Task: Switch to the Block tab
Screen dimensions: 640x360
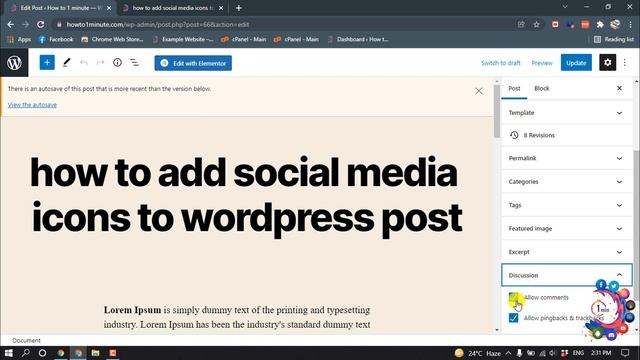Action: [x=542, y=88]
